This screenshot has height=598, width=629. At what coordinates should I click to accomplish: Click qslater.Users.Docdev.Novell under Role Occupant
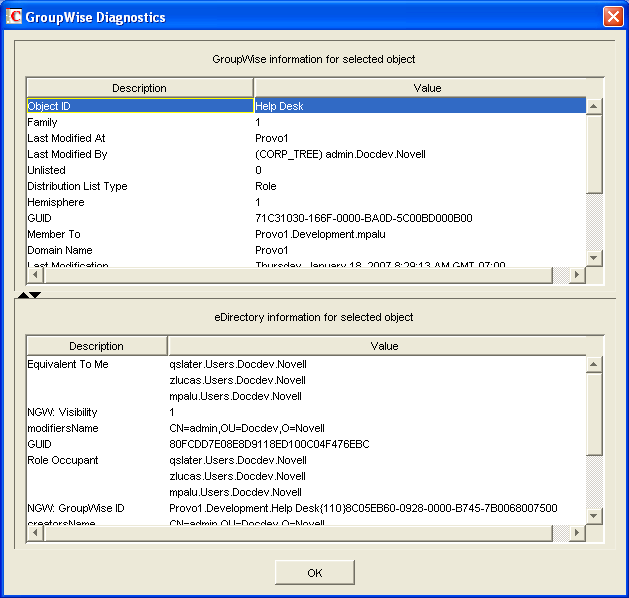[238, 460]
